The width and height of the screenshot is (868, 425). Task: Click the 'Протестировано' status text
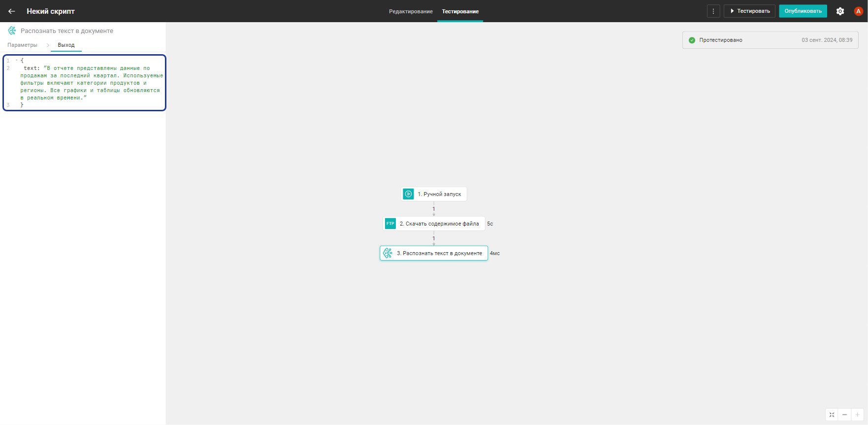pyautogui.click(x=721, y=40)
